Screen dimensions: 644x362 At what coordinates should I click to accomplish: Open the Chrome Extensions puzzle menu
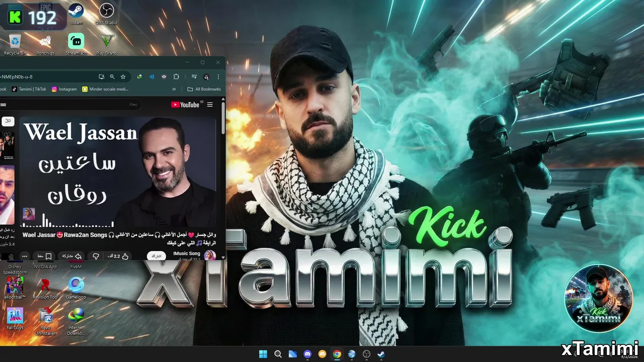[x=176, y=77]
